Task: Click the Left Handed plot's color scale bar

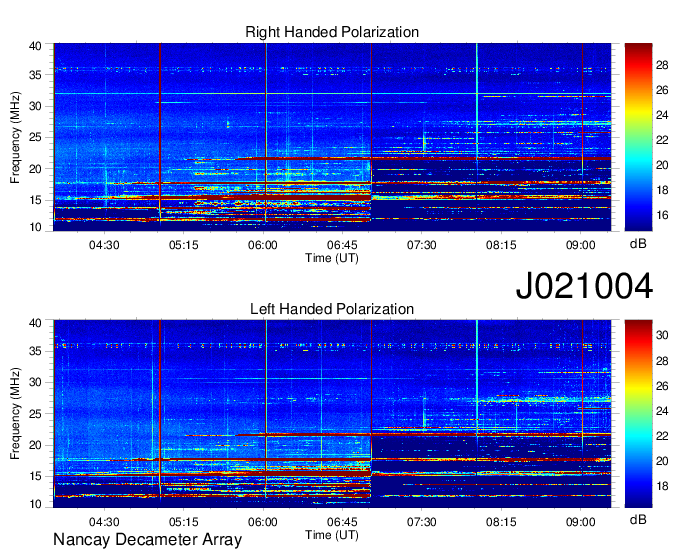Action: (638, 414)
